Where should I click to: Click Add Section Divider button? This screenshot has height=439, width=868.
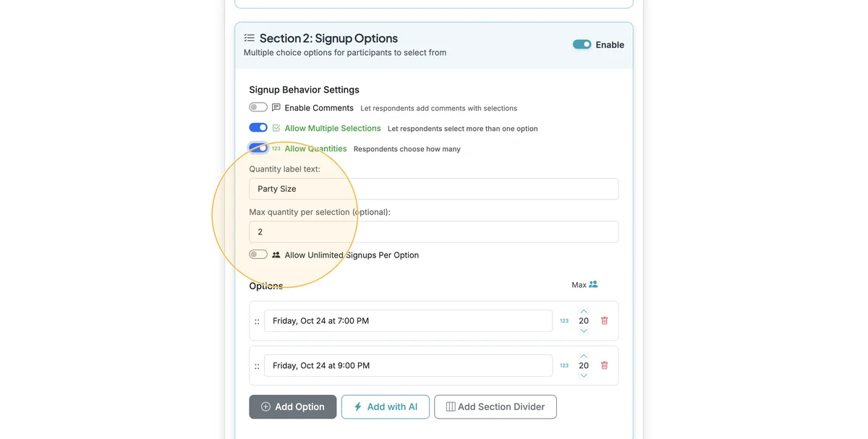495,406
